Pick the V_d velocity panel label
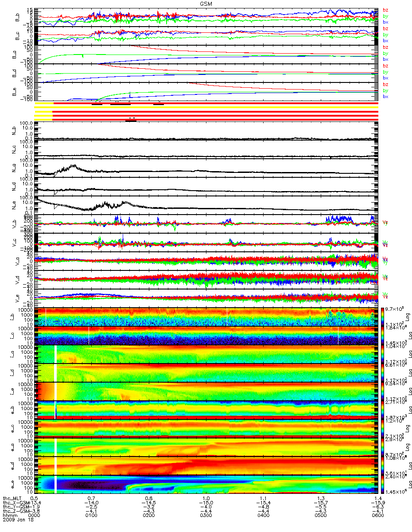The height and width of the screenshot is (532, 412). pos(18,280)
